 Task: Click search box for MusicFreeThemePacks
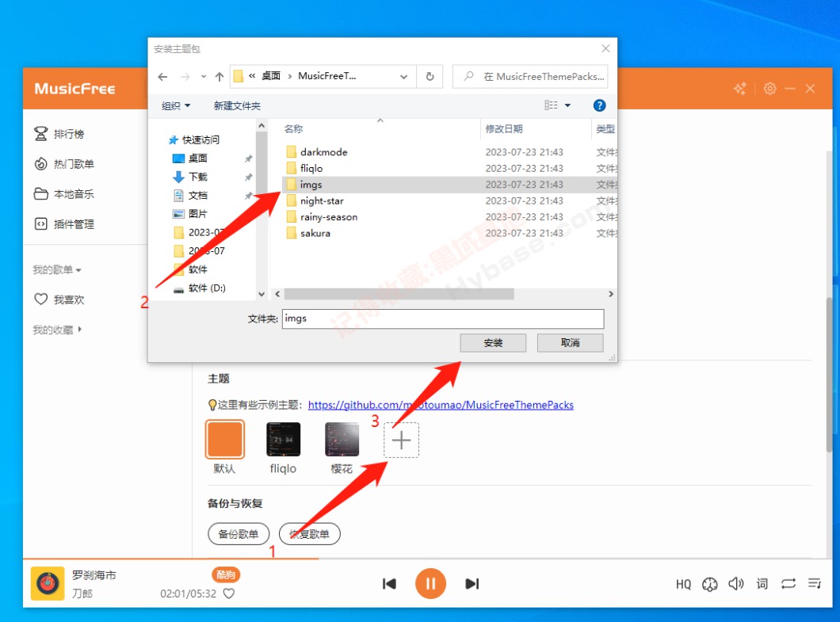[x=530, y=77]
